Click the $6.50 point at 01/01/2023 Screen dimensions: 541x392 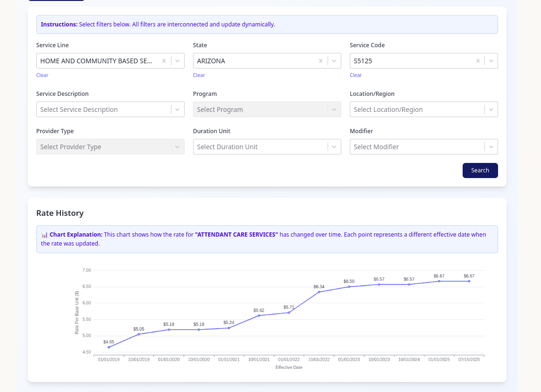(349, 287)
